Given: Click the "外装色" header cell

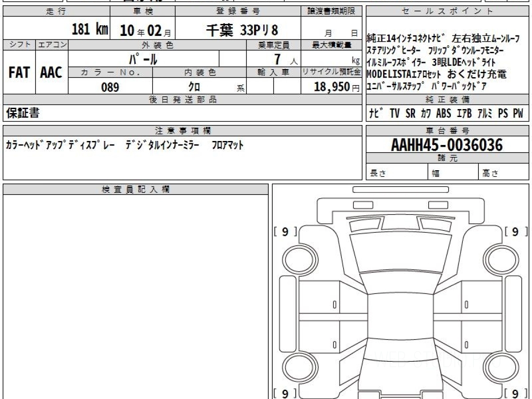Looking at the screenshot, I should click(157, 45).
